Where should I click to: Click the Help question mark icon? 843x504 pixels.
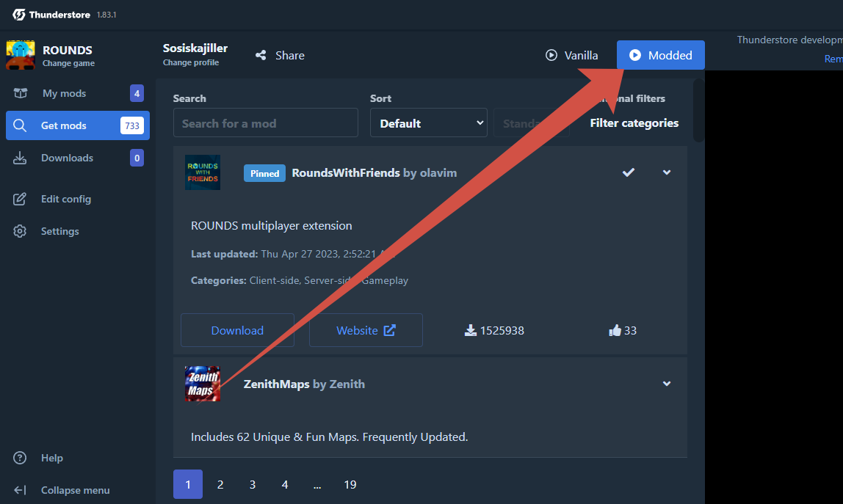[20, 458]
